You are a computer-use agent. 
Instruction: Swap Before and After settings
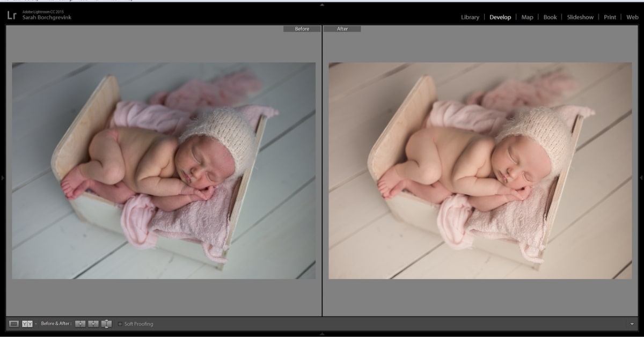click(106, 324)
